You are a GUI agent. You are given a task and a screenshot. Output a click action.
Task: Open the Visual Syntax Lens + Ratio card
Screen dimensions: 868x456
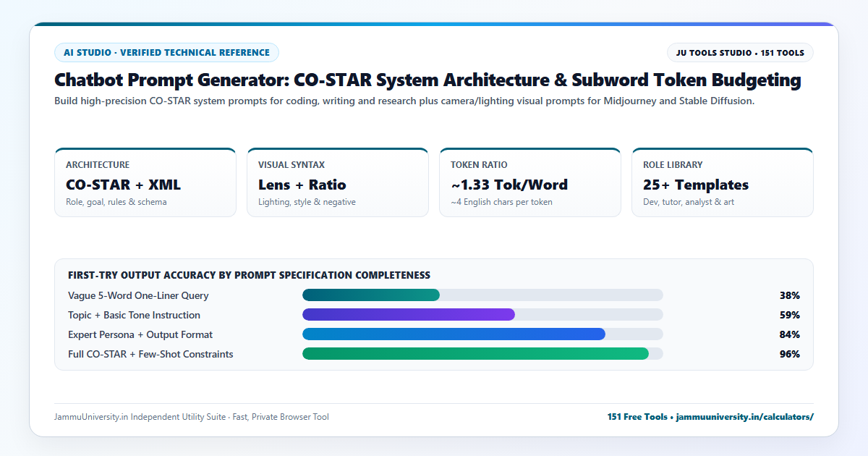pyautogui.click(x=338, y=182)
